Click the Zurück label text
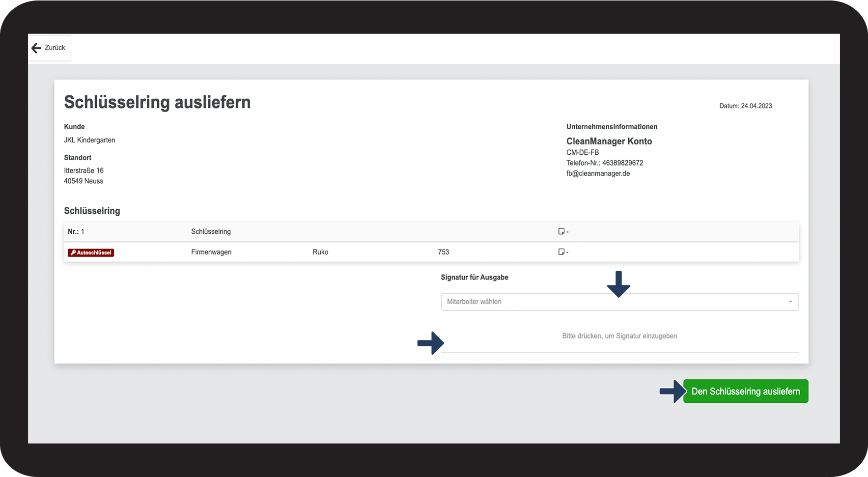Image resolution: width=868 pixels, height=477 pixels. (x=55, y=48)
